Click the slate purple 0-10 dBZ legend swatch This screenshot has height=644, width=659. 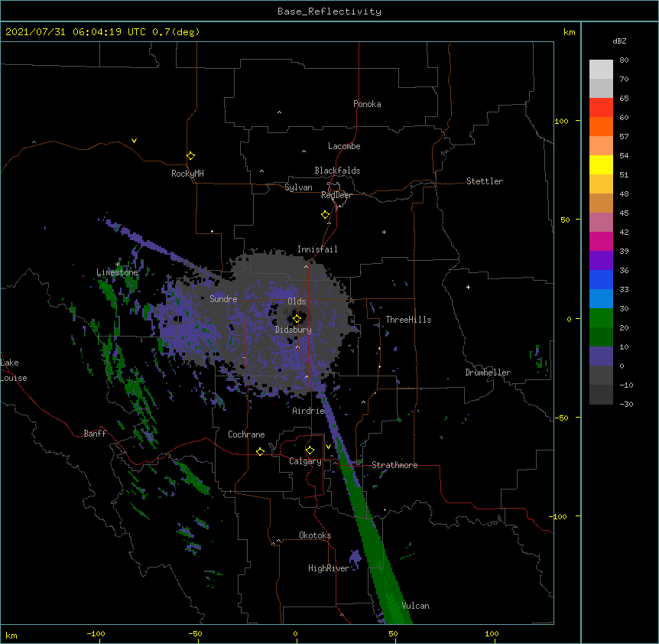pyautogui.click(x=601, y=356)
